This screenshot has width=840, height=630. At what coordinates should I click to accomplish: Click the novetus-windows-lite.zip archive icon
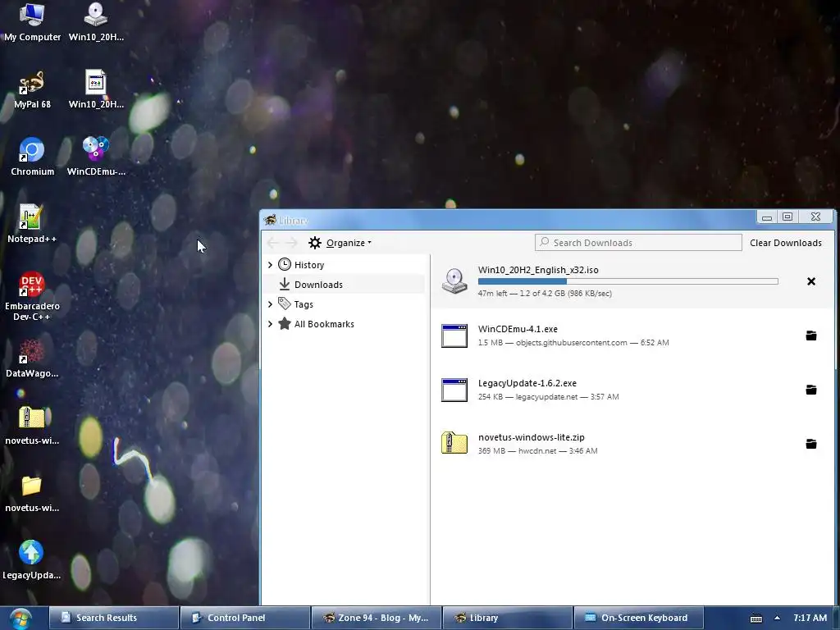click(x=454, y=444)
